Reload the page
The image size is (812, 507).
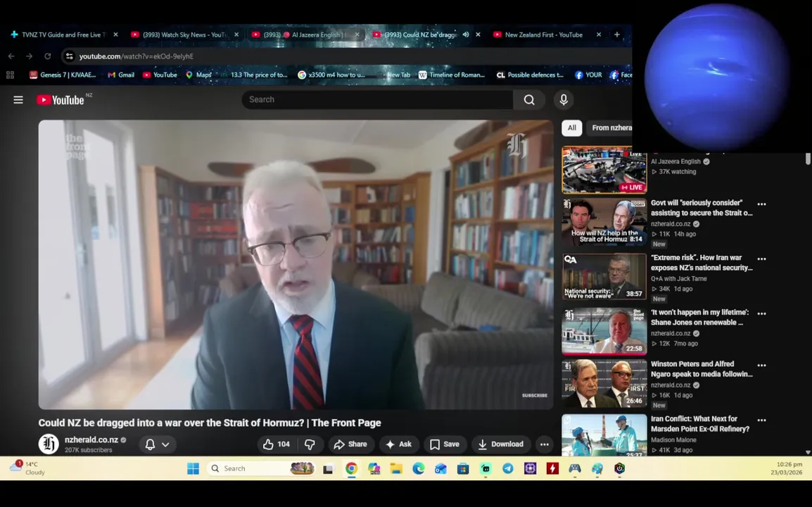48,56
